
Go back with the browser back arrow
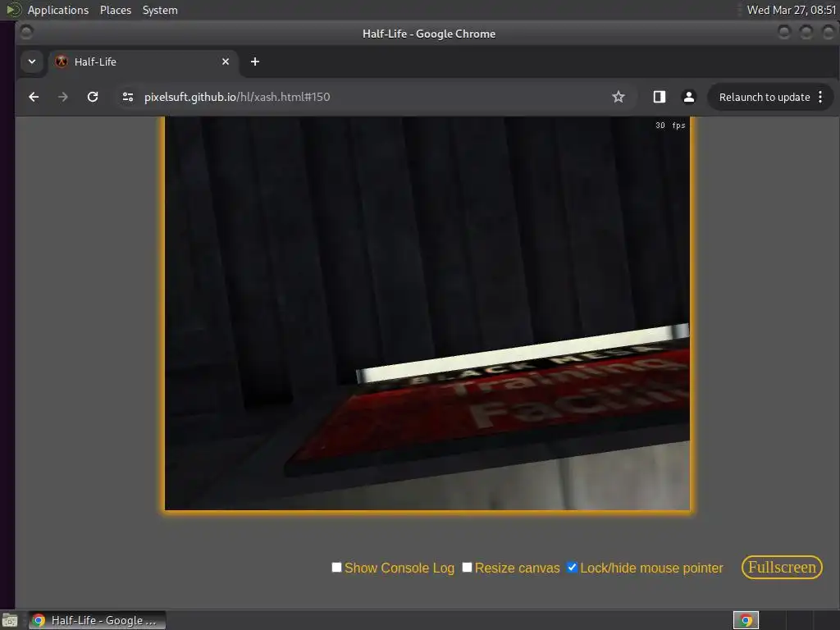point(34,97)
